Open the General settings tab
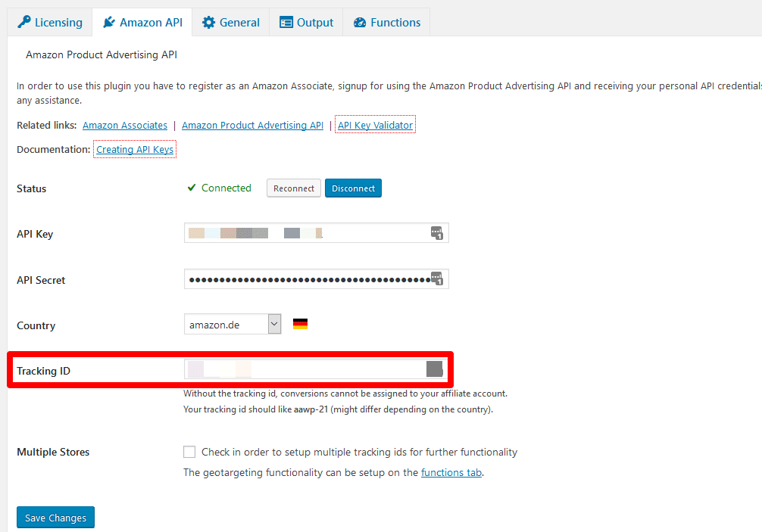762x532 pixels. click(x=231, y=23)
